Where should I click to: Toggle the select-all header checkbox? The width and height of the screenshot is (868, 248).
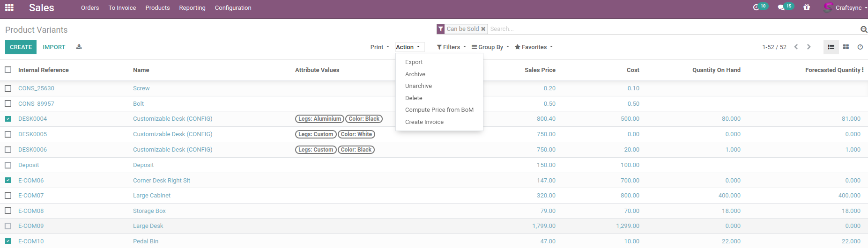click(8, 70)
